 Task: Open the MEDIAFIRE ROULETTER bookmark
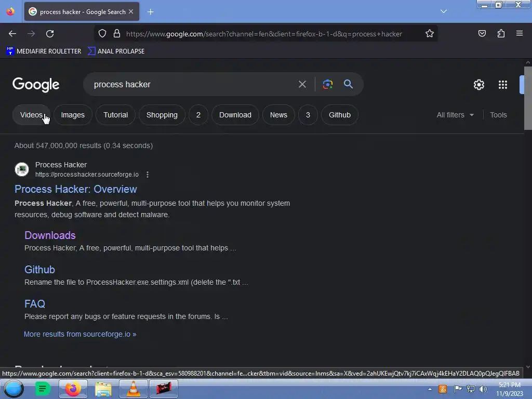pyautogui.click(x=44, y=51)
